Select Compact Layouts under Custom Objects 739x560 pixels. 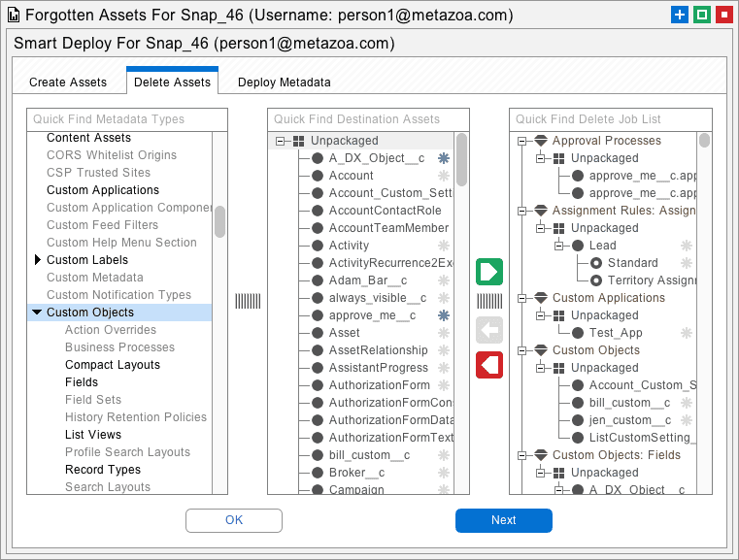[x=113, y=365]
